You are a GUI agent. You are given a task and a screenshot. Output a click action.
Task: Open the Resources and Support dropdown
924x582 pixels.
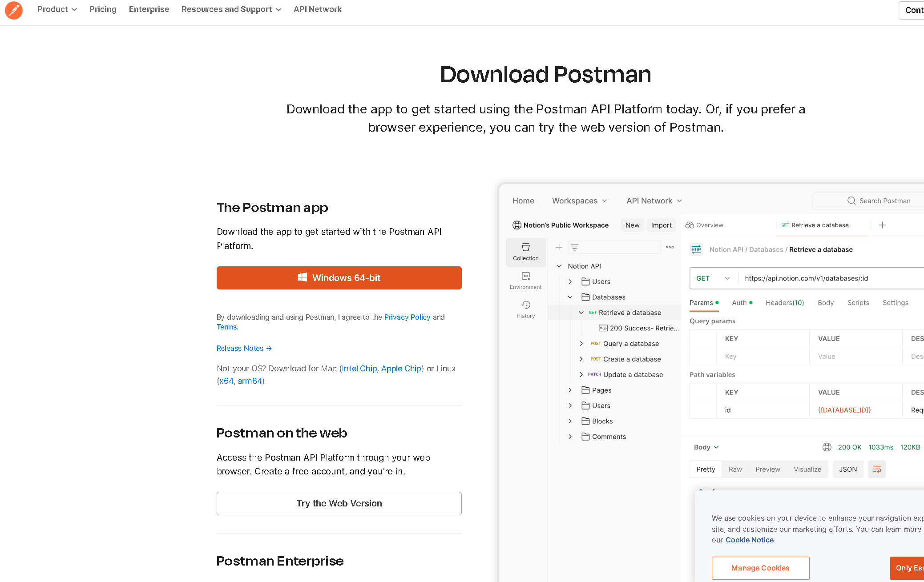click(x=231, y=9)
